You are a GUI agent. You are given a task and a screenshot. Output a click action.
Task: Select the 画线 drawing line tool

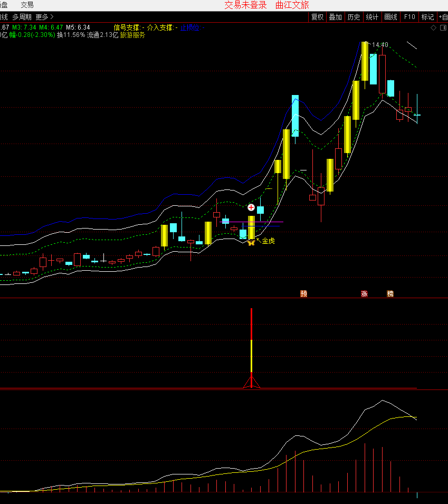pos(390,17)
